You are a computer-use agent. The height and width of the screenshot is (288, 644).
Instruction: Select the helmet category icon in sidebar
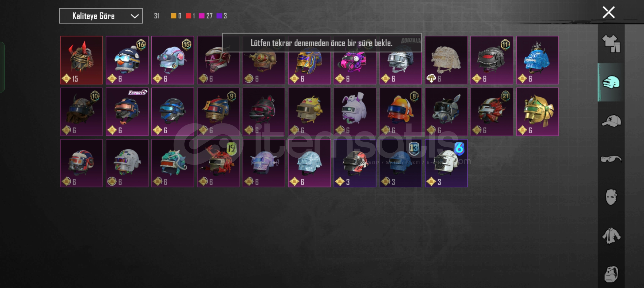click(611, 82)
